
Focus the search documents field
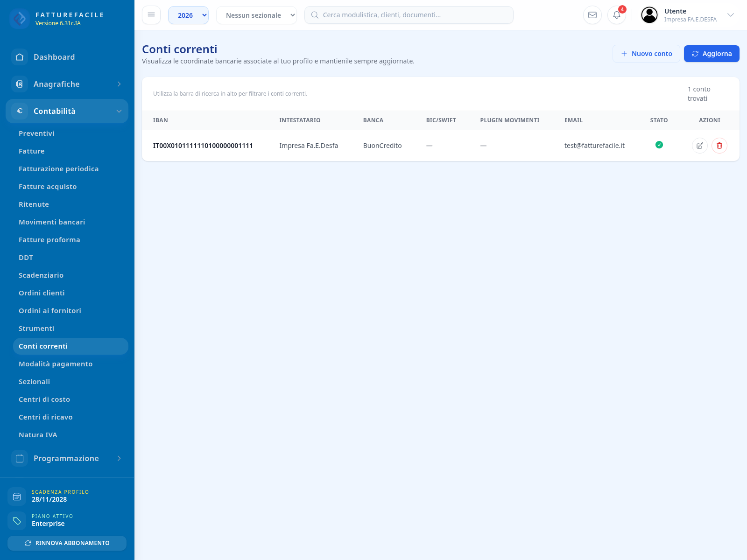[409, 15]
